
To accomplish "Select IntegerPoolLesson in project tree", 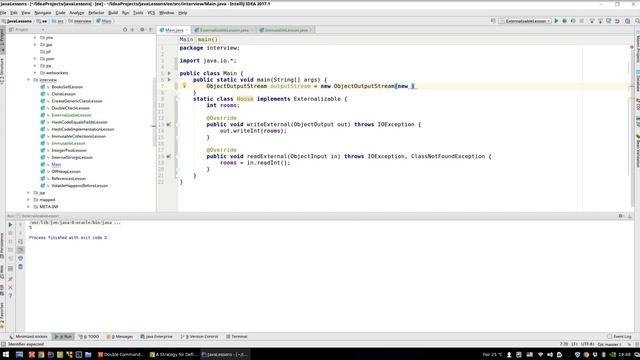I will [69, 150].
